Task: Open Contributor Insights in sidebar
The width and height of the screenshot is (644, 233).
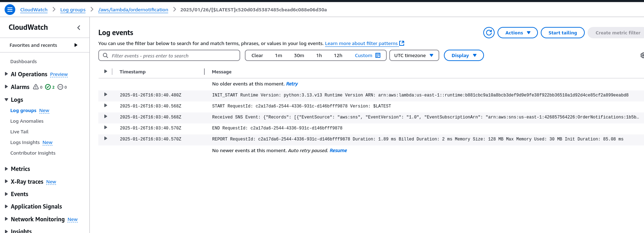Action: click(33, 153)
